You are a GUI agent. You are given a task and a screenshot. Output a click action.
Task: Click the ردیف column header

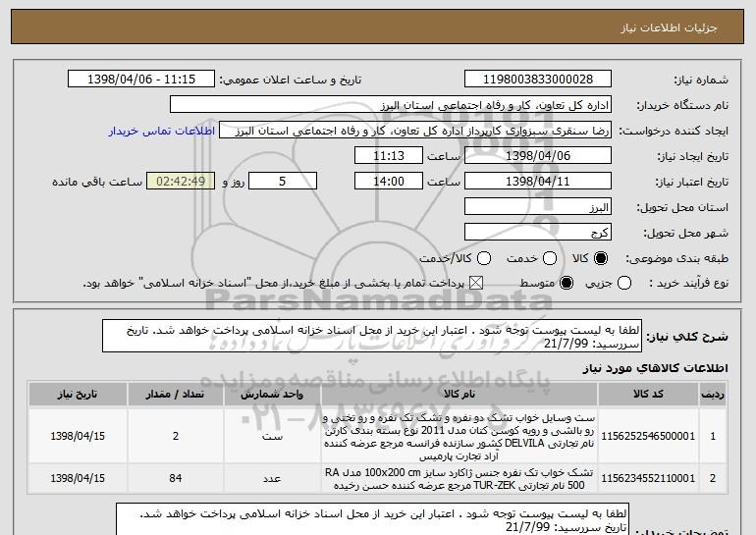tap(713, 395)
